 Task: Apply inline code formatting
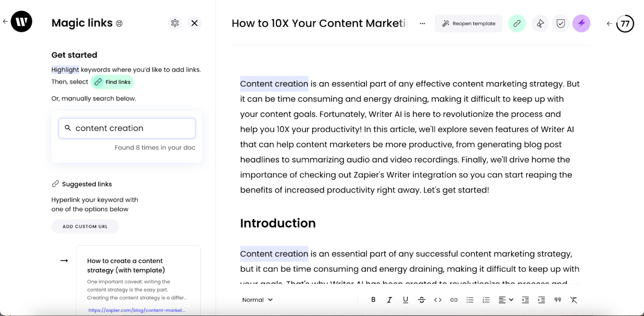(437, 300)
